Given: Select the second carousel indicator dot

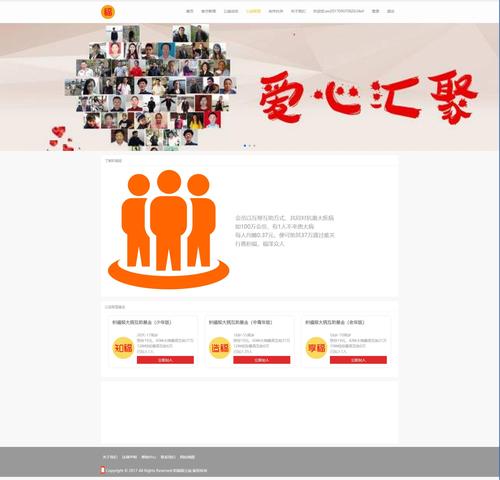Looking at the screenshot, I should tap(250, 146).
